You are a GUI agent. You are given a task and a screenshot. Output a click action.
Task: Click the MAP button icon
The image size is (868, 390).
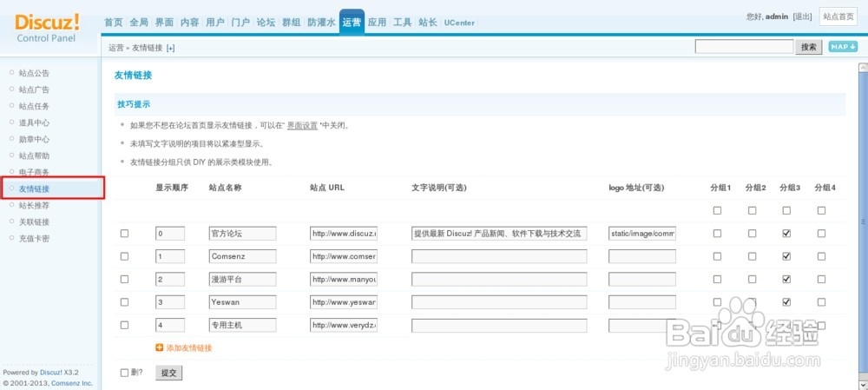click(843, 47)
